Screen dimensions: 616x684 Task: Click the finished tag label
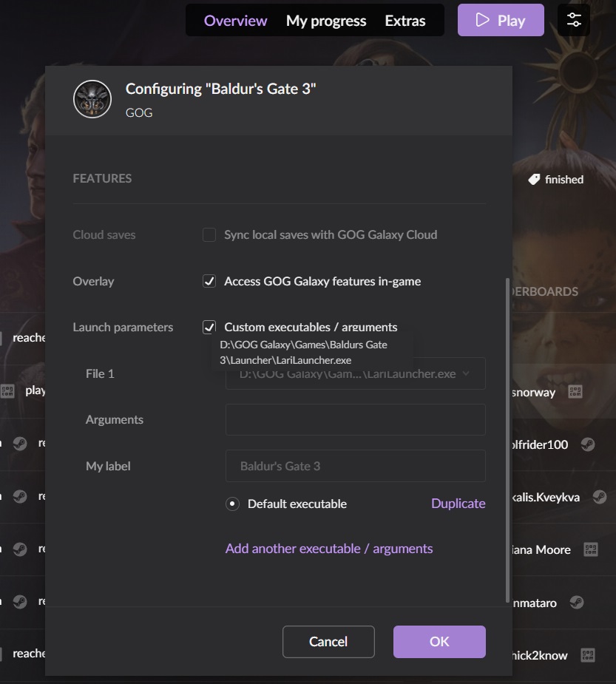[564, 179]
